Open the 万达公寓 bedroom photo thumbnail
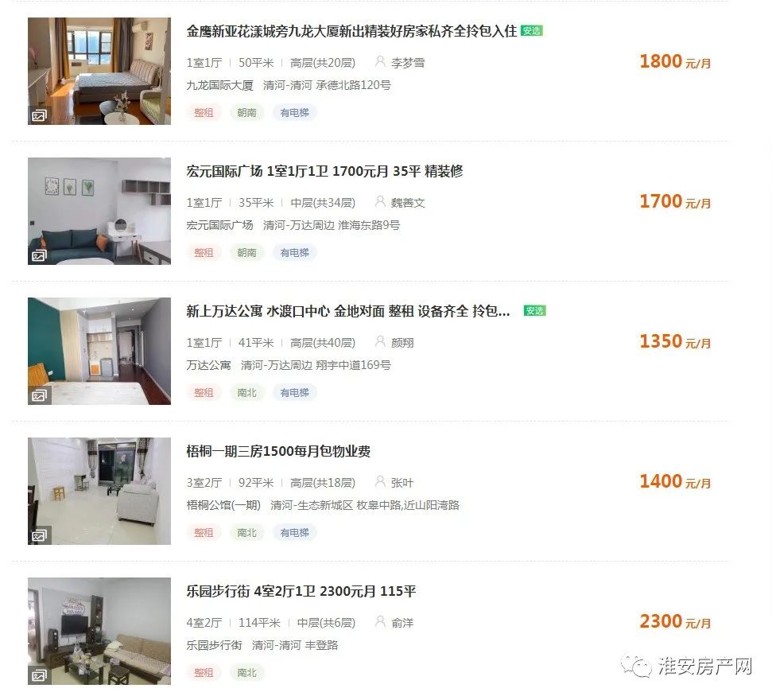This screenshot has height=700, width=772. tap(99, 352)
